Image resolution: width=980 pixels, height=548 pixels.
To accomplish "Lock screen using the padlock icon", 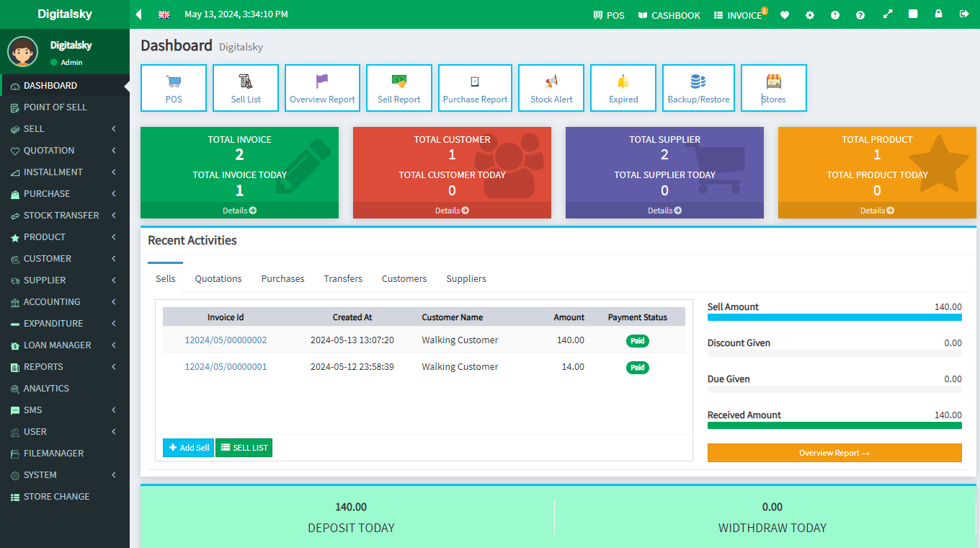I will coord(938,14).
